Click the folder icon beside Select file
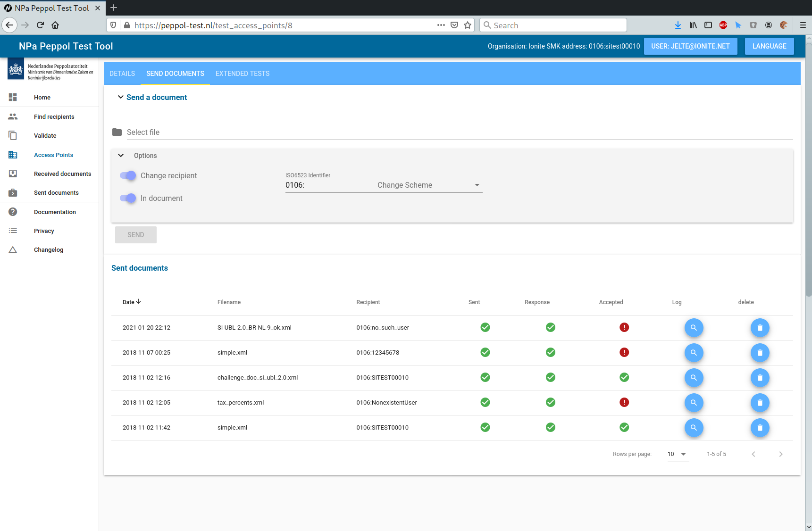 pyautogui.click(x=117, y=132)
